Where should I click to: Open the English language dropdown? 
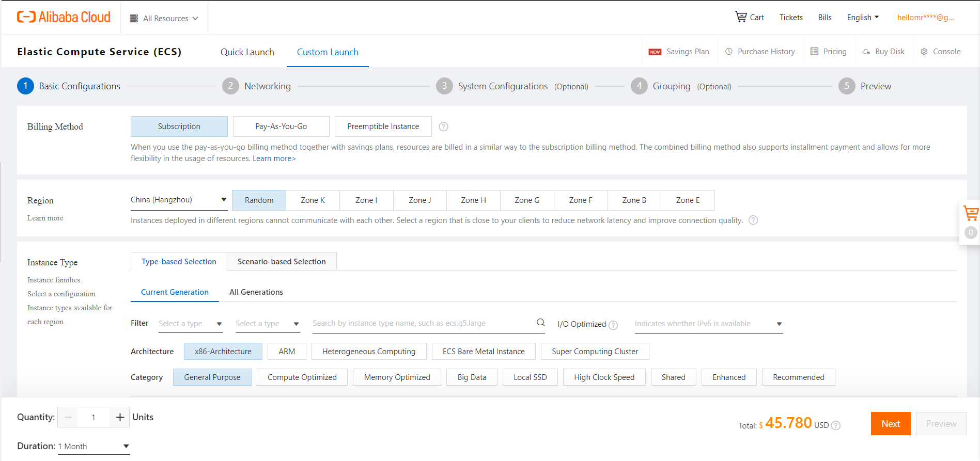click(863, 18)
